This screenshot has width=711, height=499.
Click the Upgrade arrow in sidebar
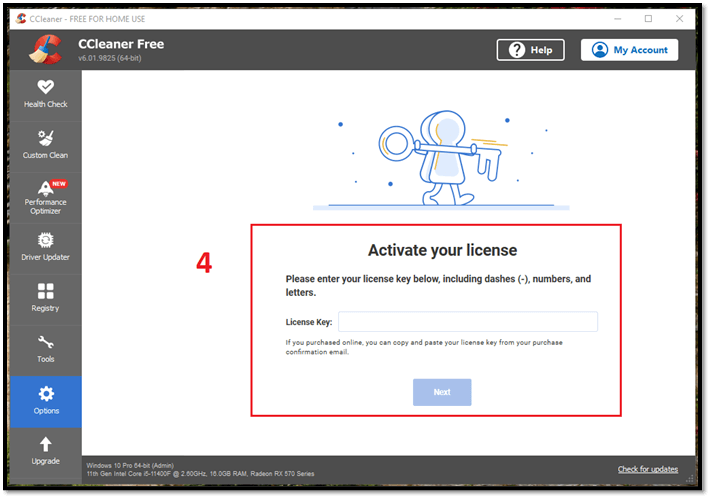pyautogui.click(x=45, y=451)
